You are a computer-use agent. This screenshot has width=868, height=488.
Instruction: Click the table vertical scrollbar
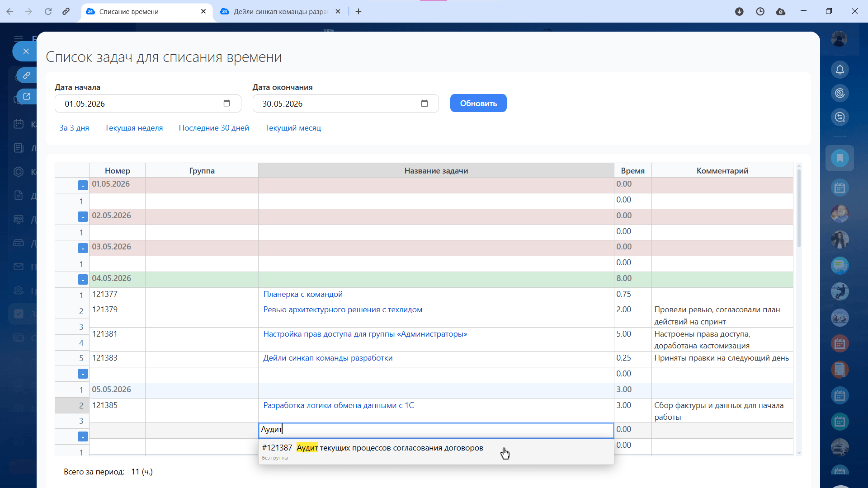click(x=799, y=208)
